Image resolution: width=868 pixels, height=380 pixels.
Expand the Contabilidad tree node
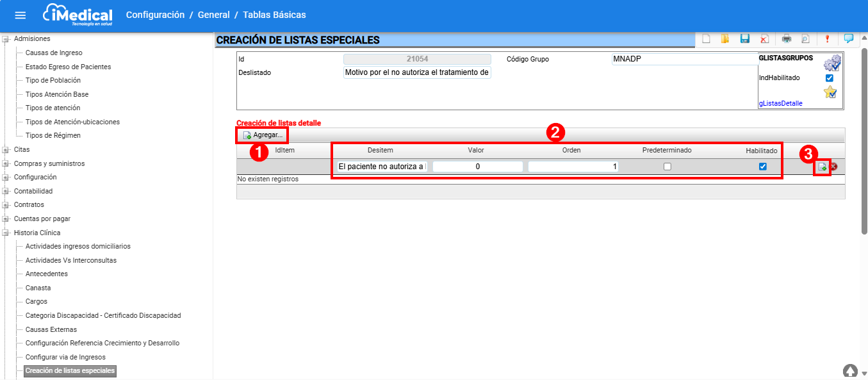coord(6,191)
